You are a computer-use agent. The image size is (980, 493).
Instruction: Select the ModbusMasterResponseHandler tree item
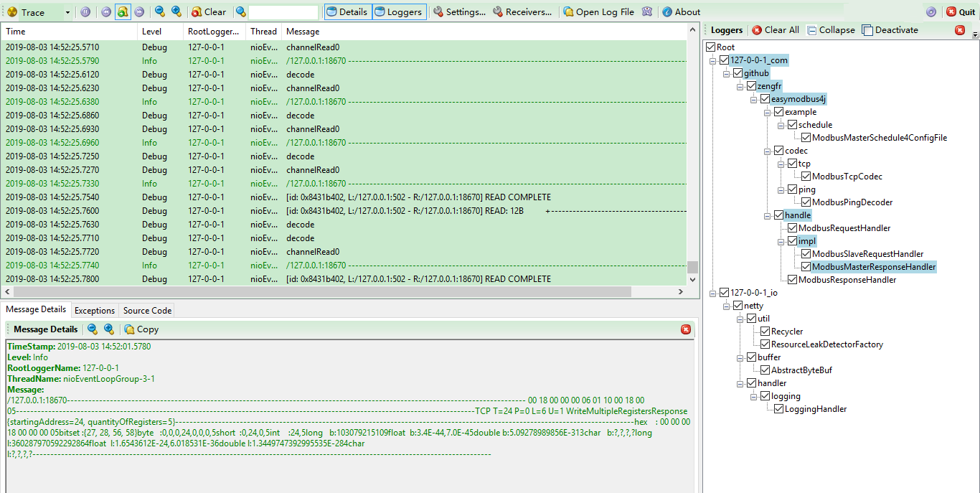click(x=874, y=267)
